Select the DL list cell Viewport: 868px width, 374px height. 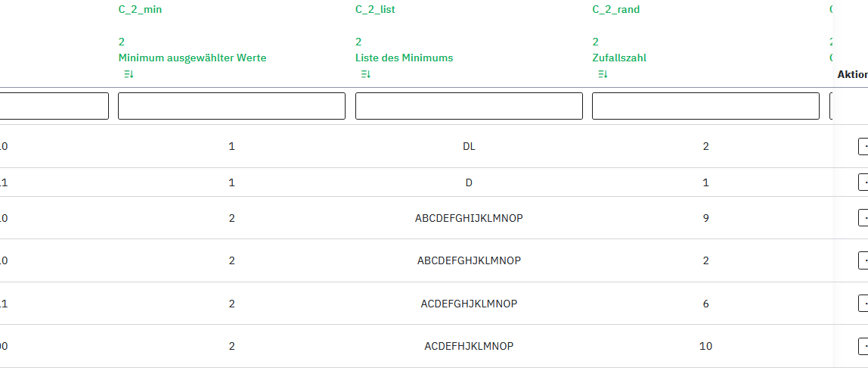tap(469, 146)
